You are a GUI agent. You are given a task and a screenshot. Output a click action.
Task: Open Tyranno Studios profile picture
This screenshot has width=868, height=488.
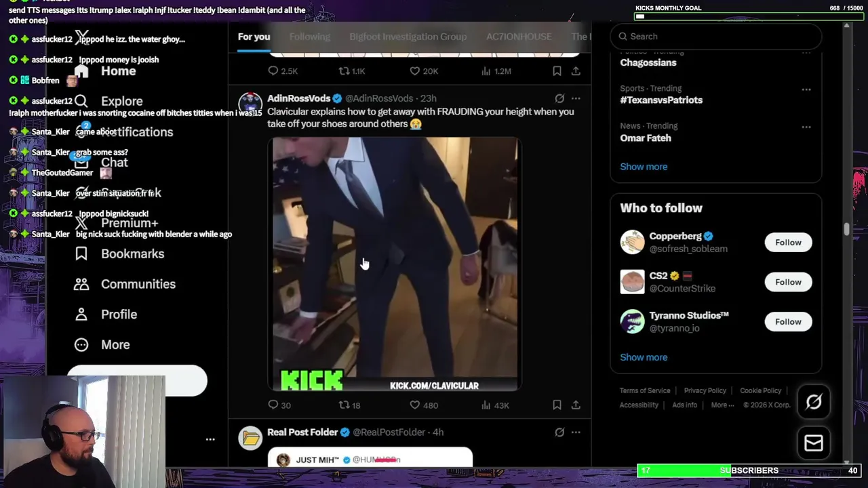point(632,321)
